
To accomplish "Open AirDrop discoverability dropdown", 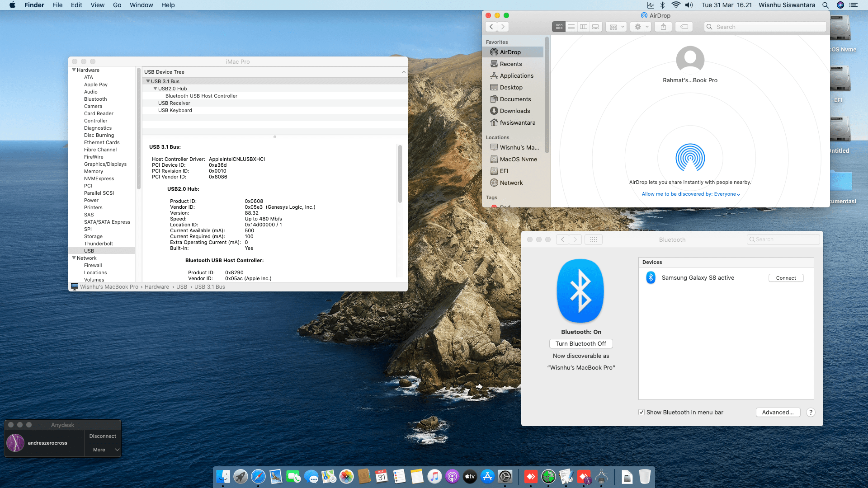I will pos(691,194).
